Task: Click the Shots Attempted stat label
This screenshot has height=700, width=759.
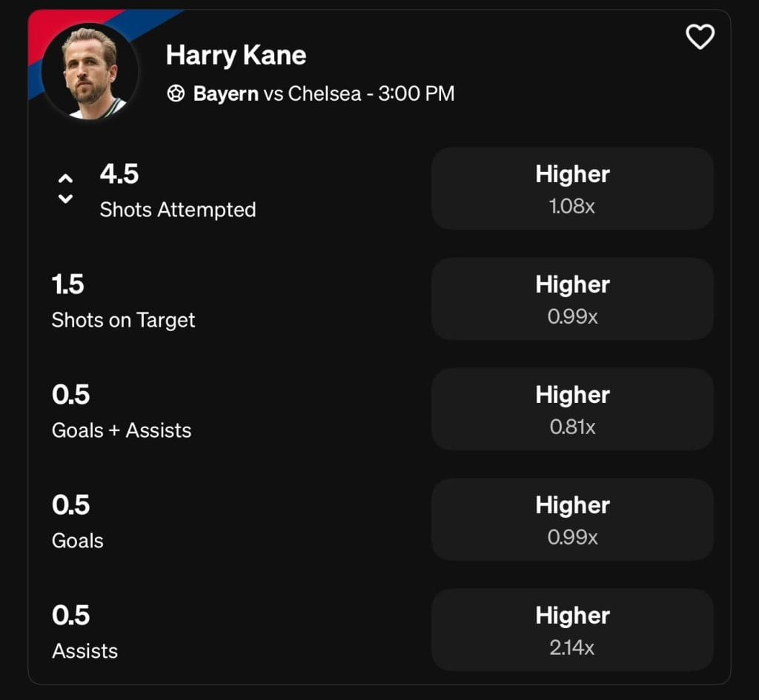Action: pos(178,210)
